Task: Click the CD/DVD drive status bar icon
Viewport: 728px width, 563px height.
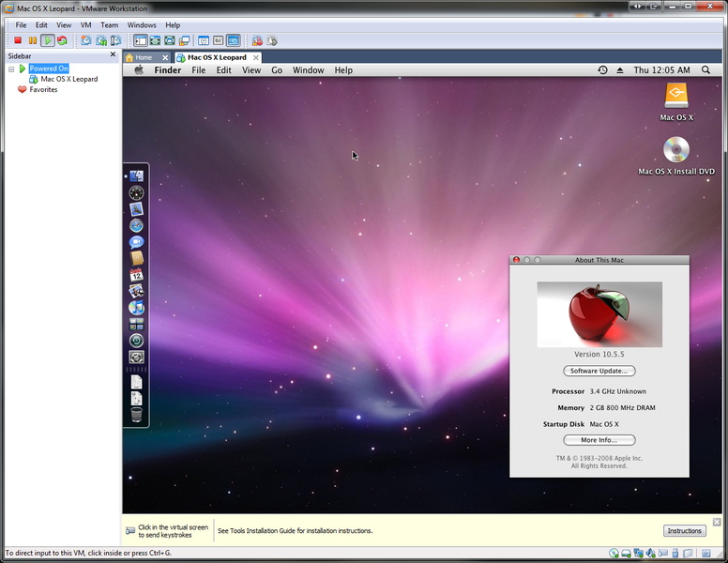Action: 614,554
